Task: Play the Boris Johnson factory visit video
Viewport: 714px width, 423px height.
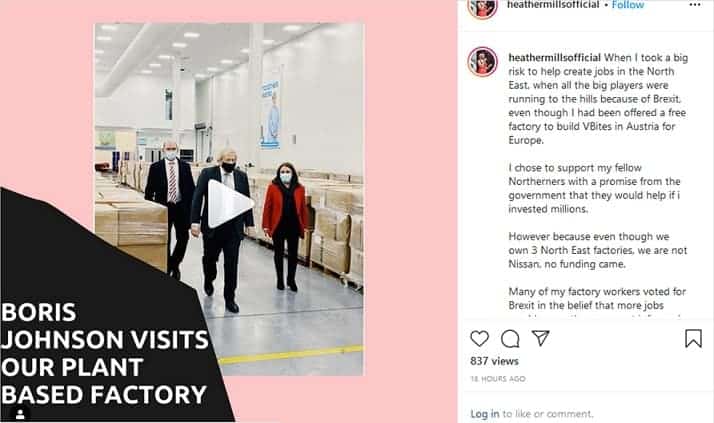Action: 230,204
